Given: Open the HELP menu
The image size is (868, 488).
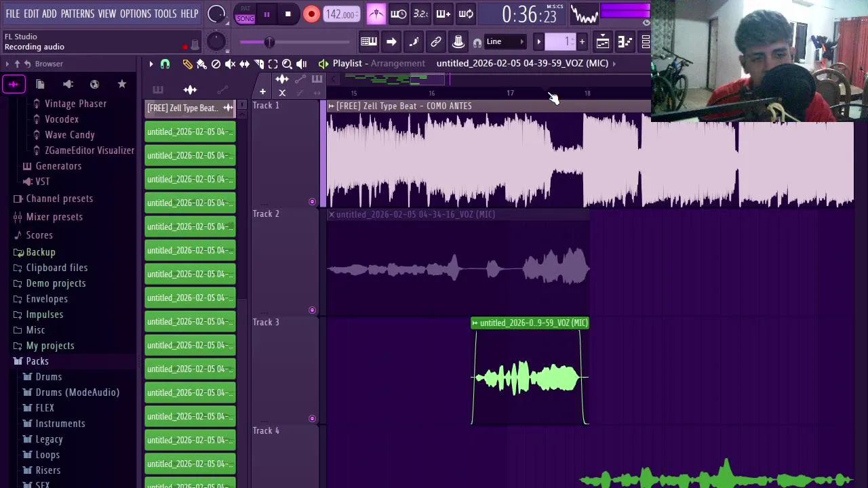Looking at the screenshot, I should click(x=189, y=14).
